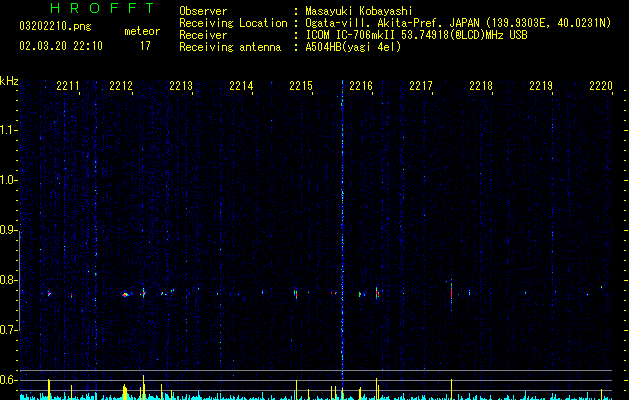This screenshot has height=400, width=629.
Task: Click the date stamp 02.03.20 22:10
Action: 61,46
